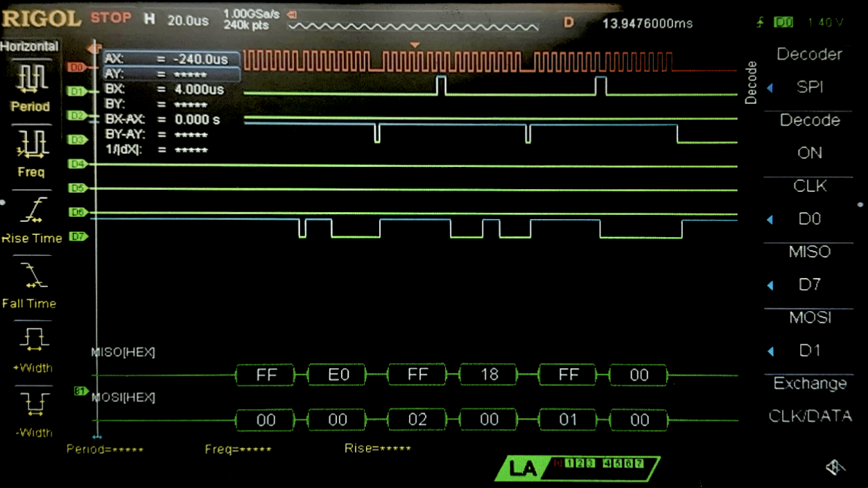Open the MOSI source selector showing D1
868x488 pixels.
click(808, 350)
